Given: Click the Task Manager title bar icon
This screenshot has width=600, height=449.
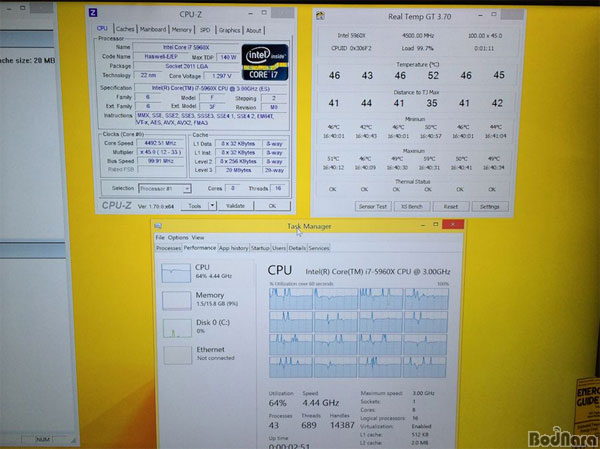Looking at the screenshot, I should [158, 226].
